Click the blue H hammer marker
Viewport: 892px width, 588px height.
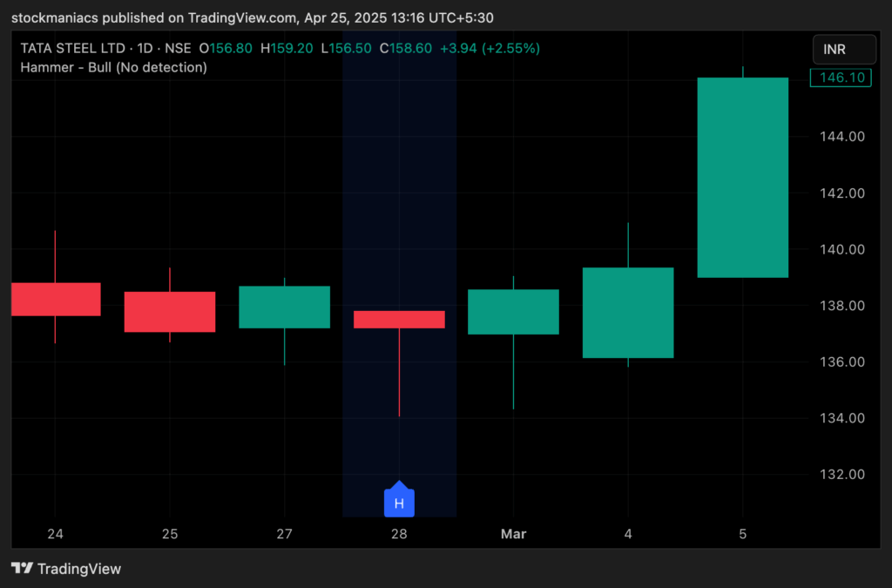pos(399,499)
